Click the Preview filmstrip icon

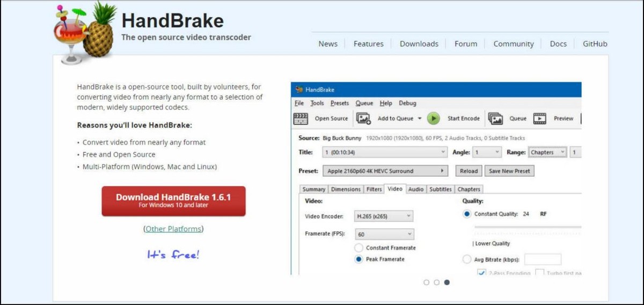[x=539, y=118]
